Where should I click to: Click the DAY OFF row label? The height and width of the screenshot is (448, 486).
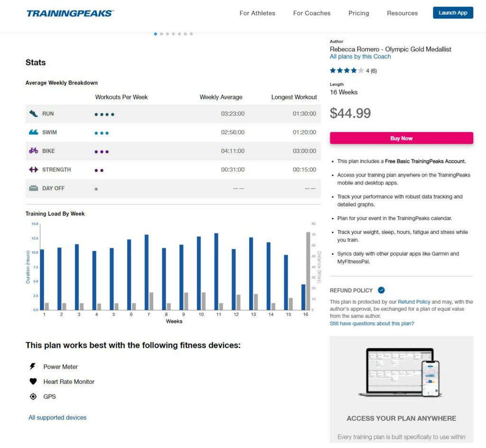pyautogui.click(x=53, y=188)
